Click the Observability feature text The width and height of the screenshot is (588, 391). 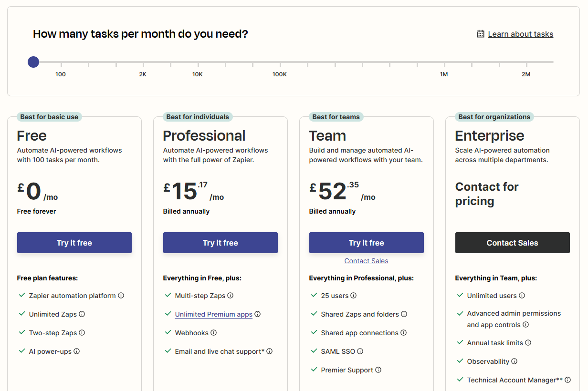[x=488, y=361]
